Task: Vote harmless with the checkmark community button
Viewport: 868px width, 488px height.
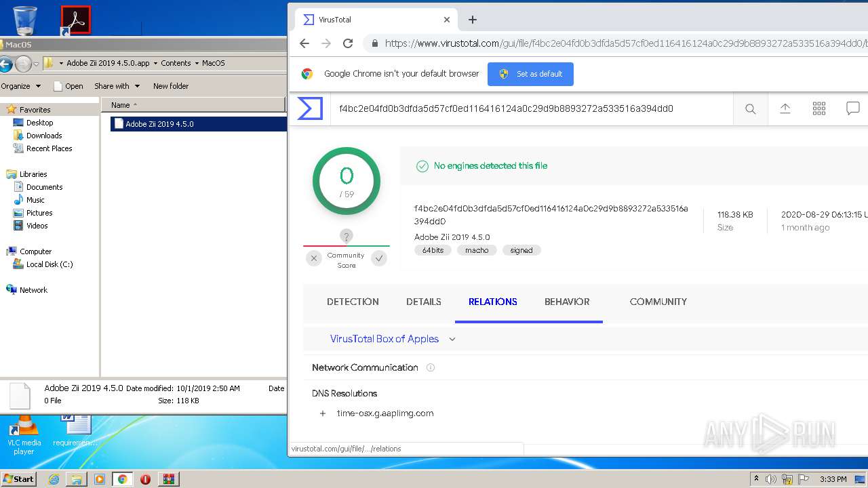Action: click(379, 258)
